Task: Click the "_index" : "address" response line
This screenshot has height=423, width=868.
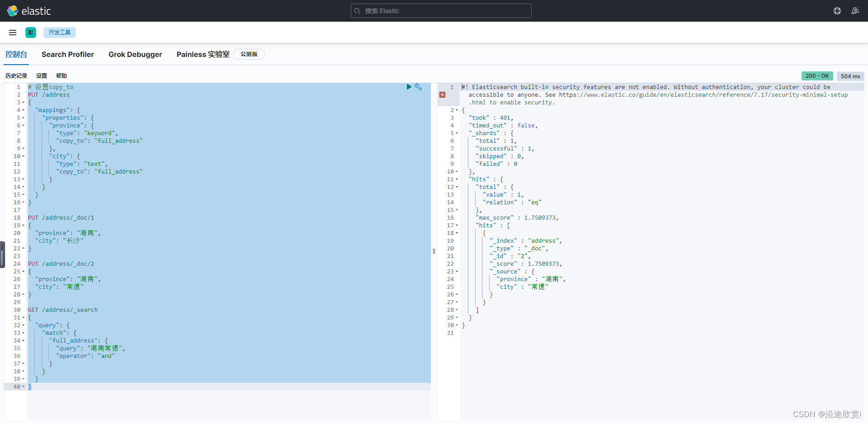Action: 526,241
